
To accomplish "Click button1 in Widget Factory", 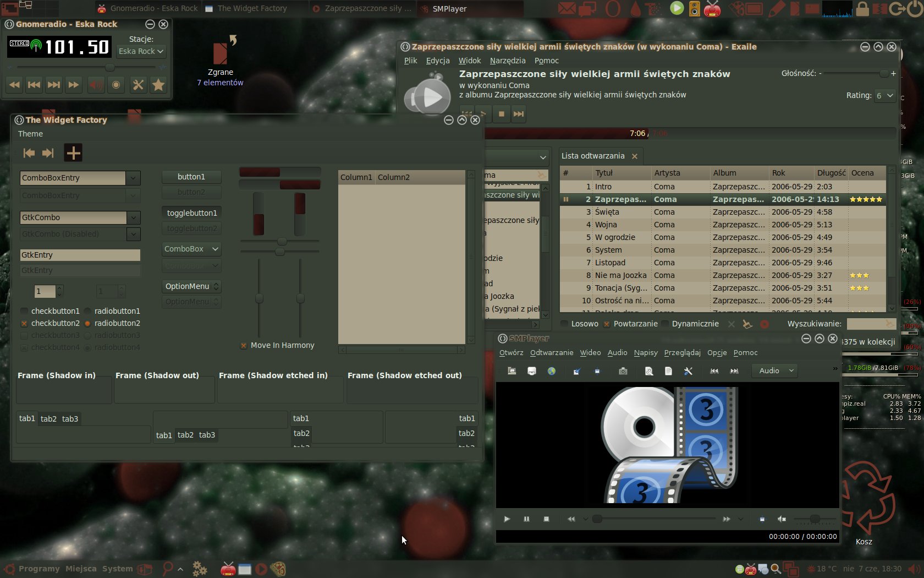I will (x=191, y=177).
